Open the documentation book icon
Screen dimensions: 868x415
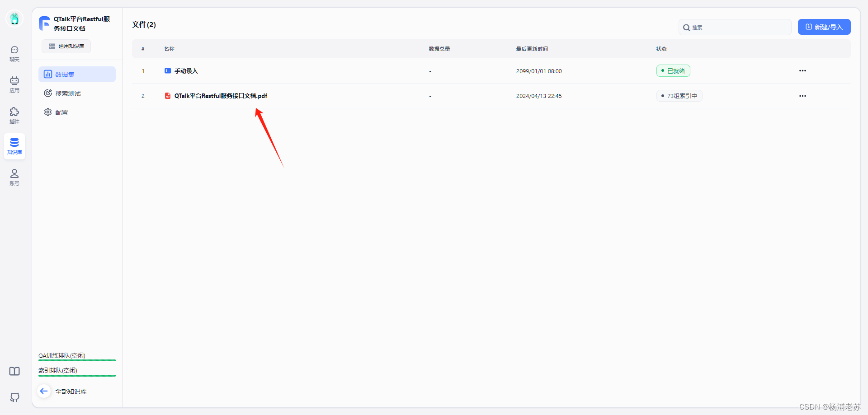click(14, 371)
